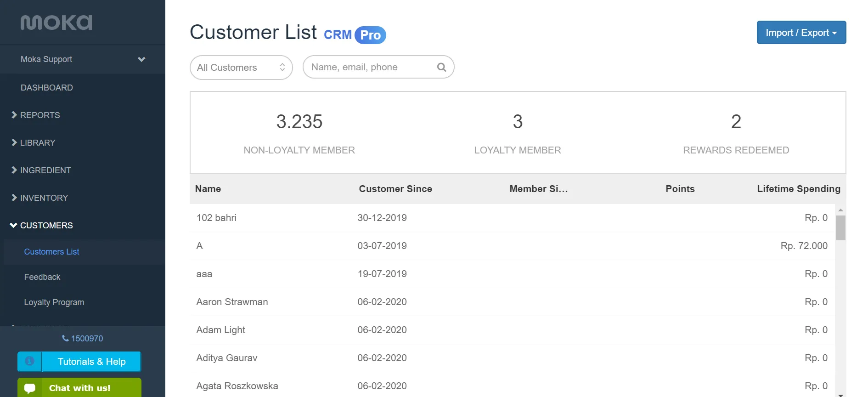Click the Pro badge next to CRM
868x397 pixels.
pyautogui.click(x=370, y=35)
